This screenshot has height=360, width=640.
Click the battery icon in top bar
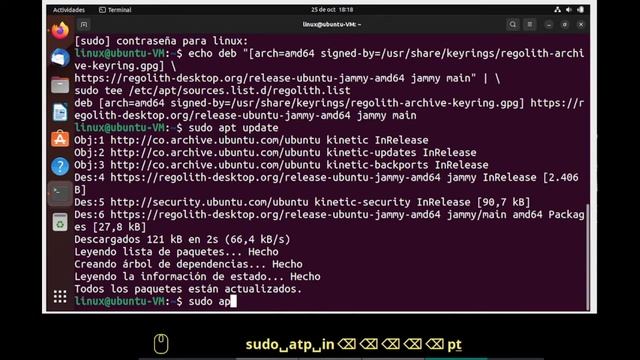[x=580, y=10]
